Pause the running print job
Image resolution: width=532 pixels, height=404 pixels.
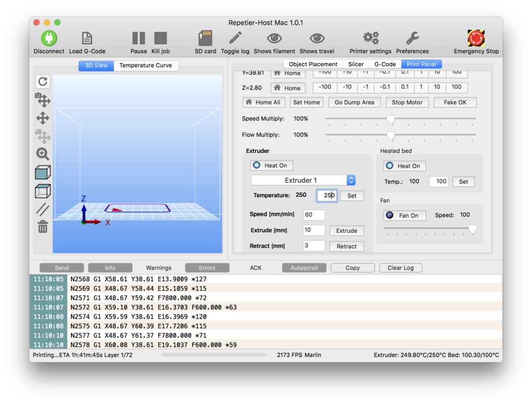click(x=138, y=38)
